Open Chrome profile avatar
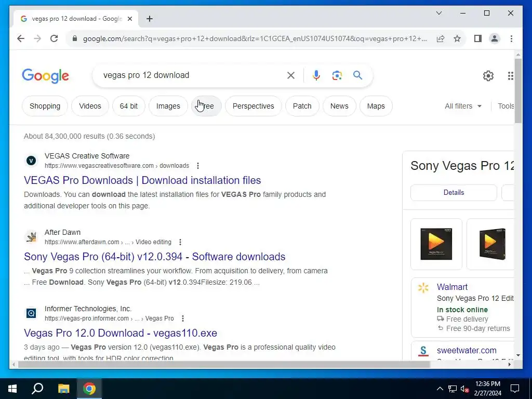 pyautogui.click(x=495, y=38)
